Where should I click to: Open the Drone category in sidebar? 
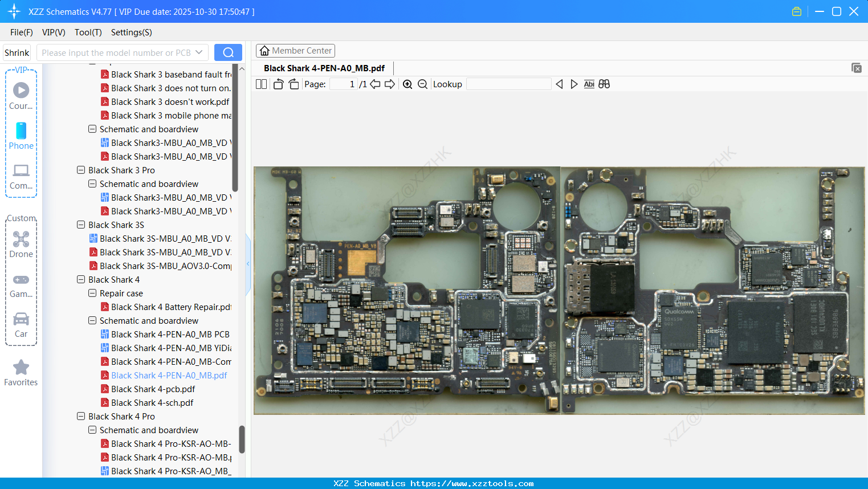[x=21, y=244]
